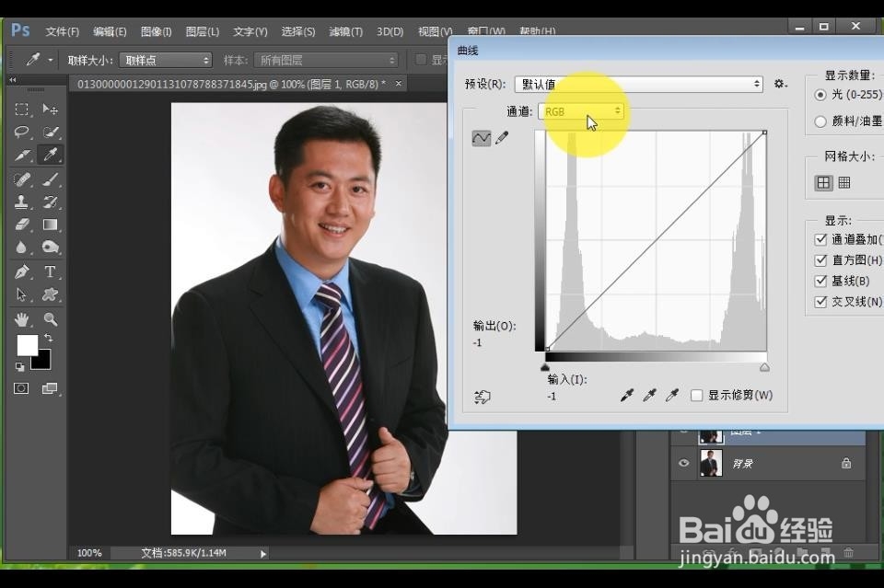
Task: Select the Hand tool
Action: [x=22, y=319]
